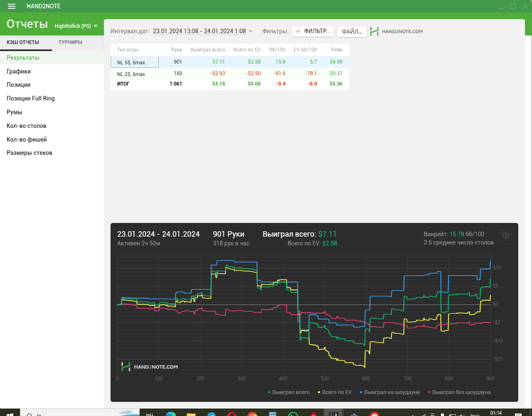Switch to the ТУРНИРЫ tab
The width and height of the screenshot is (532, 416).
(70, 42)
